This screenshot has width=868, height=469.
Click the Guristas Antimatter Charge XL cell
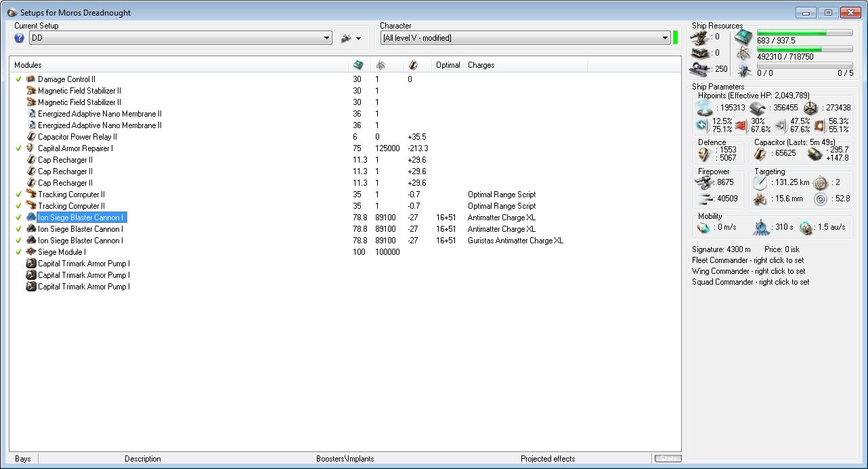515,241
